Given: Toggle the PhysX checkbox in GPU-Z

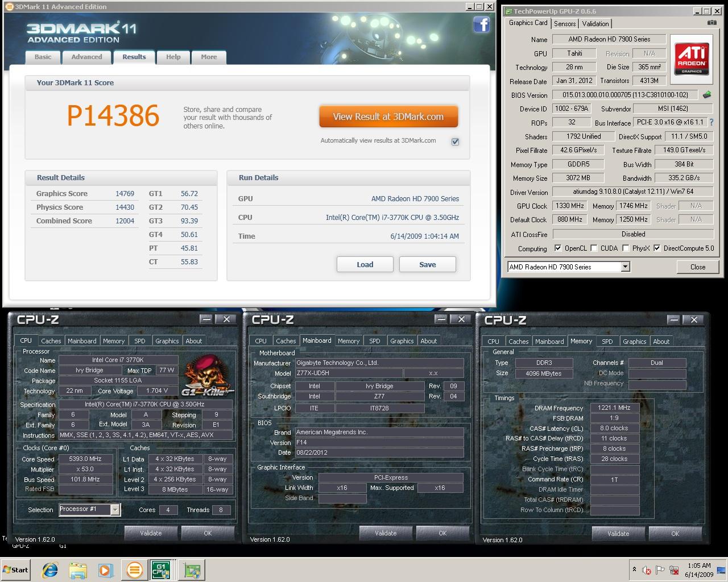Looking at the screenshot, I should tap(626, 248).
